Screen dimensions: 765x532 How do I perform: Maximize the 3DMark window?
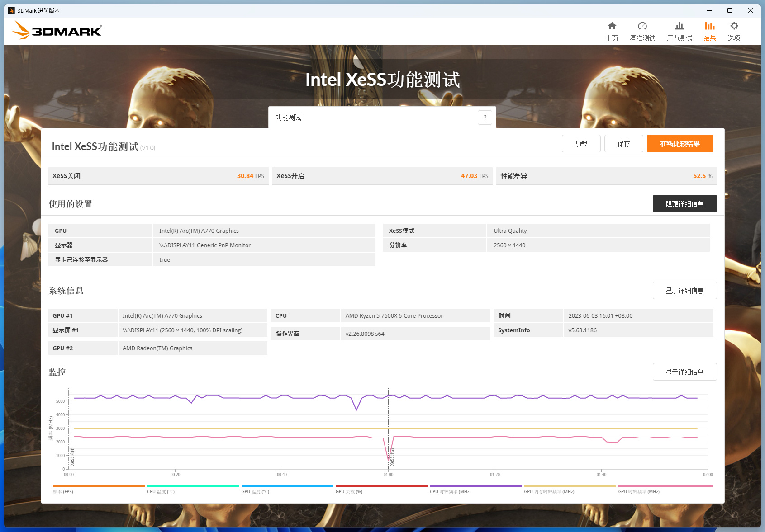[730, 10]
